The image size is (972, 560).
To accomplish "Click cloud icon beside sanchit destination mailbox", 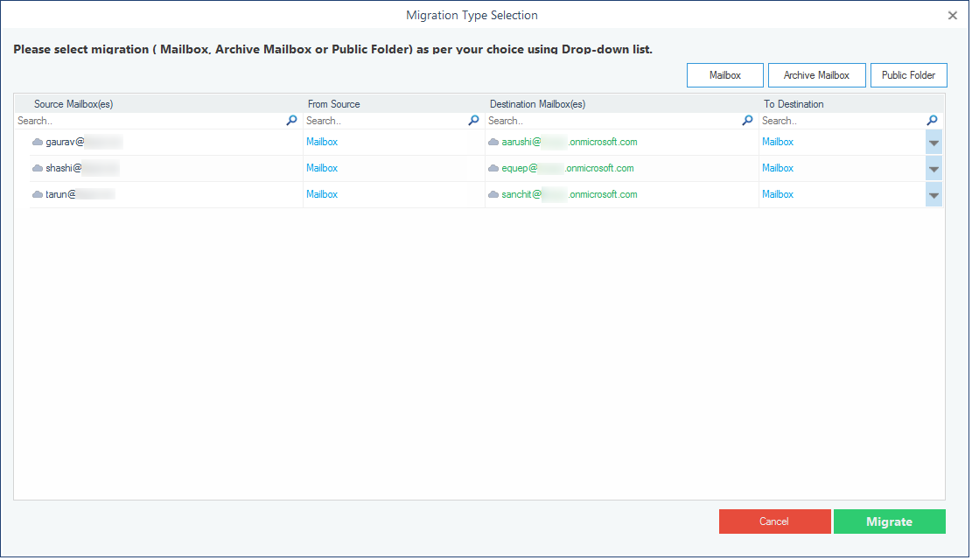I will (493, 194).
